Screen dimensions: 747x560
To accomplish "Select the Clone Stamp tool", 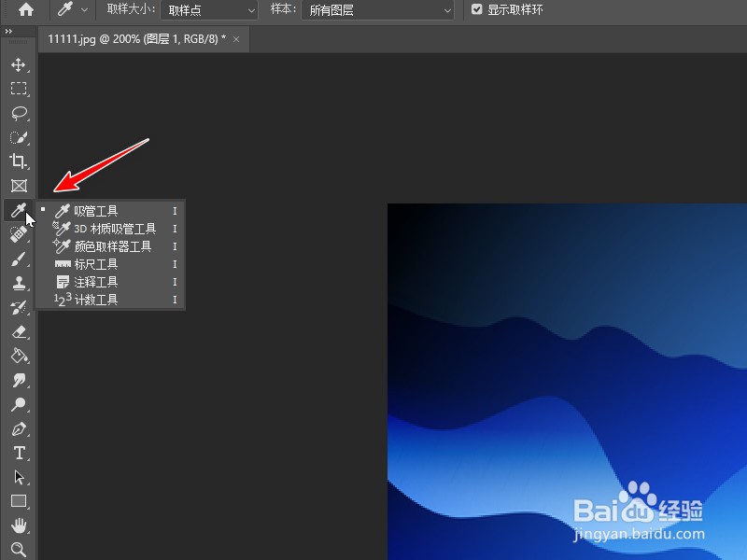I will (x=19, y=283).
